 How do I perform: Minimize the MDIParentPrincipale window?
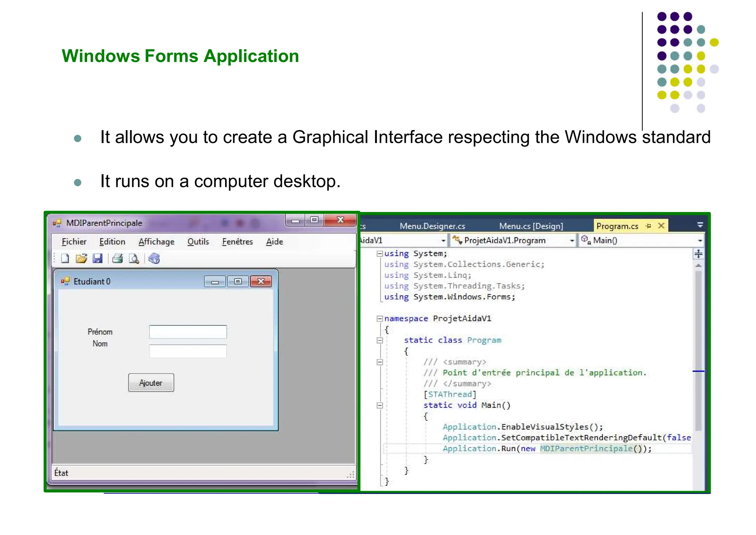295,221
